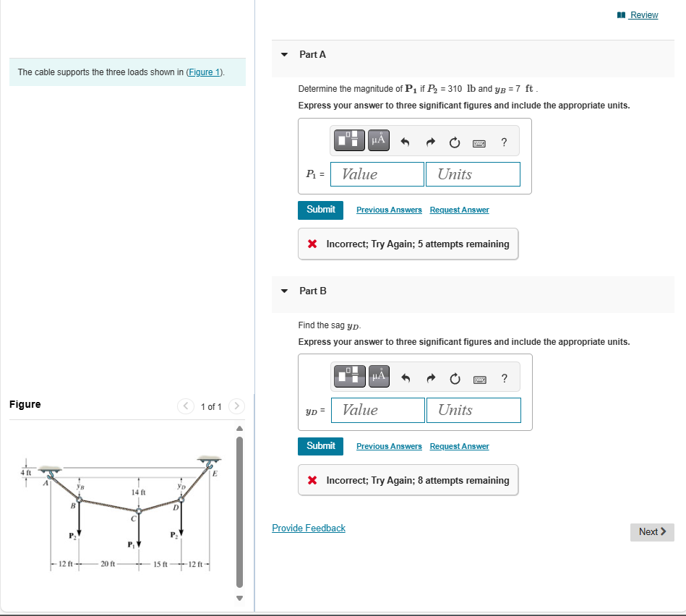Open the units template (μÅ) icon in Part A
The height and width of the screenshot is (616, 686).
click(x=378, y=140)
